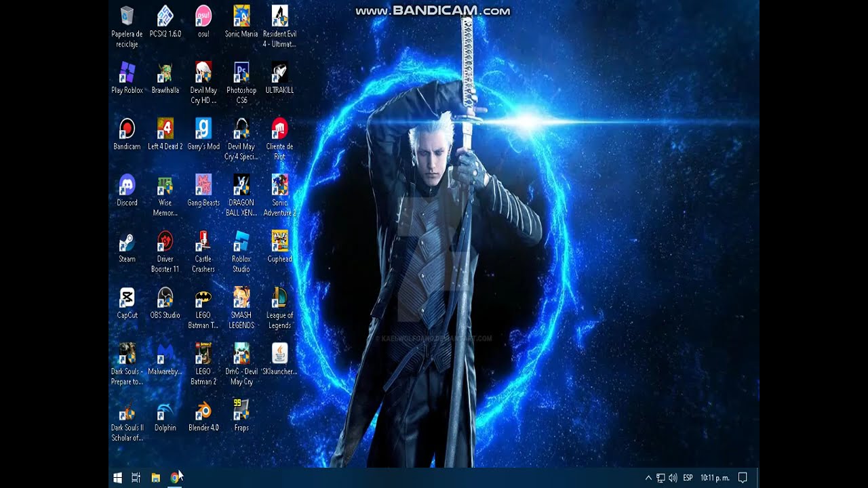
Task: Open the Papelera de reciclaje desktop icon
Action: pos(127,26)
